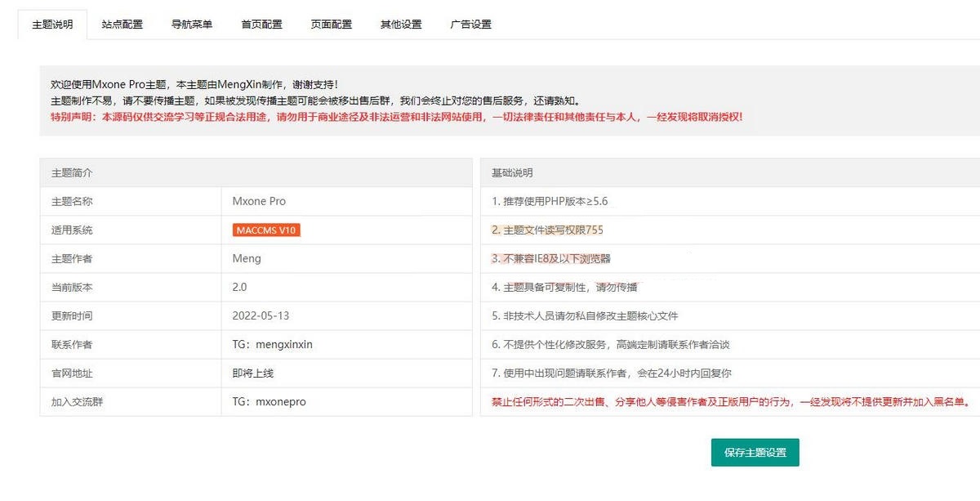
Task: Click the 当前版本 label cell
Action: 131,287
